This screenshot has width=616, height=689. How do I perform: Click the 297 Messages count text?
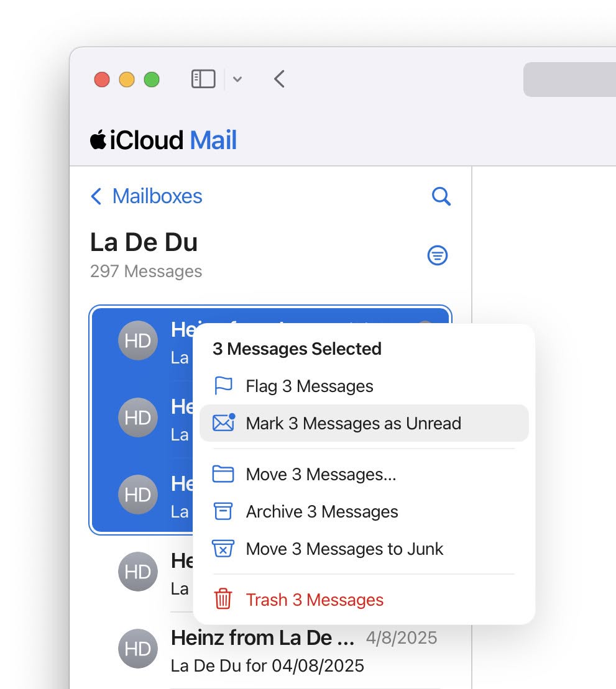[146, 271]
